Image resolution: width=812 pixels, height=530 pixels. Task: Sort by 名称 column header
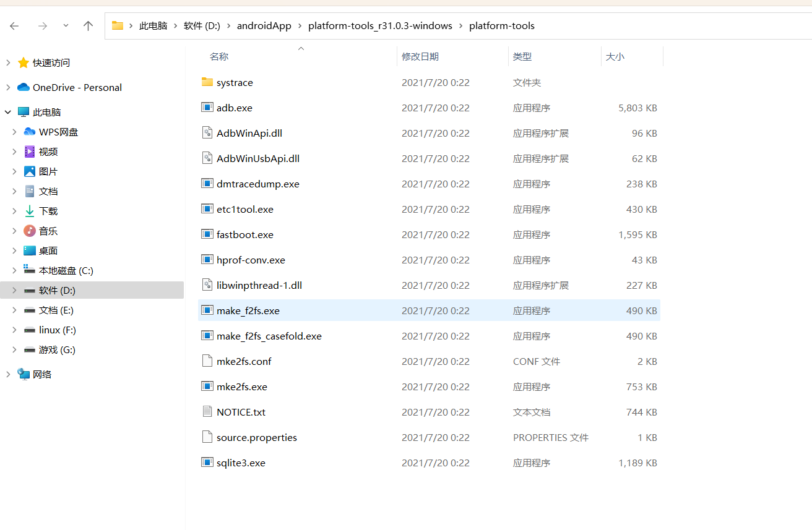coord(219,56)
